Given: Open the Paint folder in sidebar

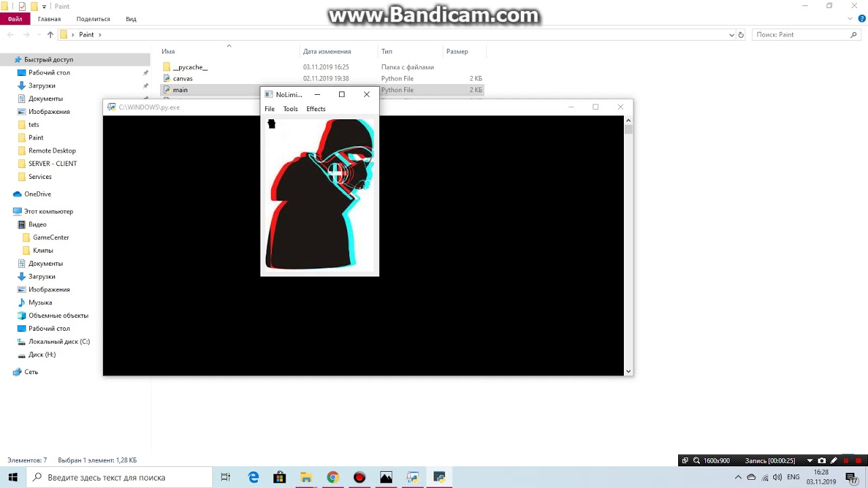Looking at the screenshot, I should 35,138.
